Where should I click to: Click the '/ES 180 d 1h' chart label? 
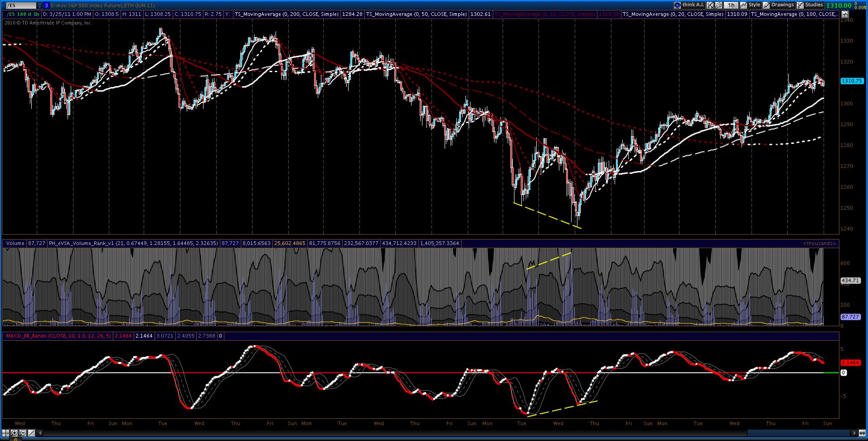tap(23, 14)
